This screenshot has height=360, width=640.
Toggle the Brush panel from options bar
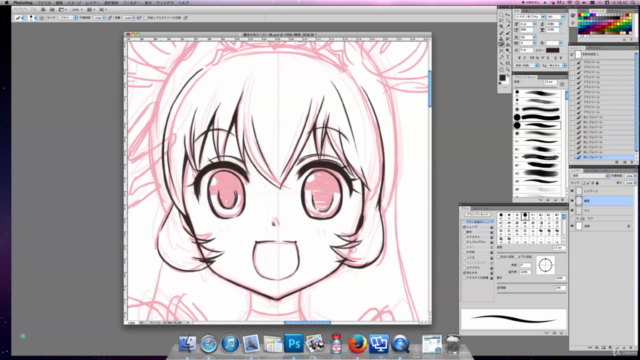point(42,18)
